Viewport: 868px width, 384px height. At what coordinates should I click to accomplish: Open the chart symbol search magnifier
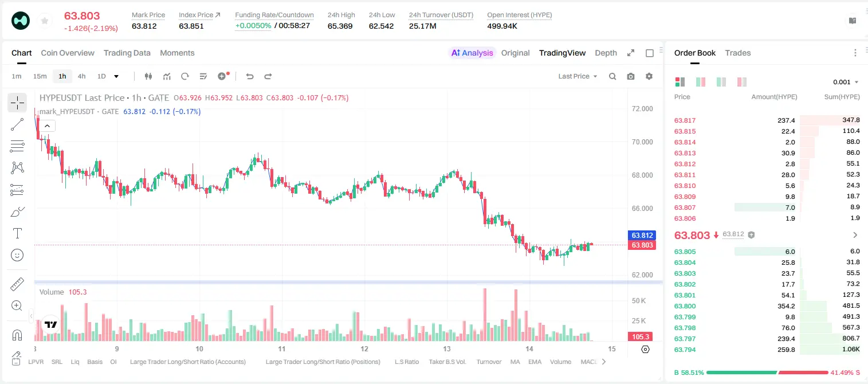612,76
